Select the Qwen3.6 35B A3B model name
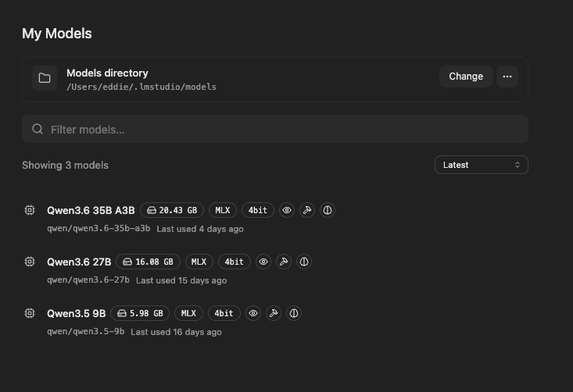The image size is (573, 392). (x=91, y=211)
